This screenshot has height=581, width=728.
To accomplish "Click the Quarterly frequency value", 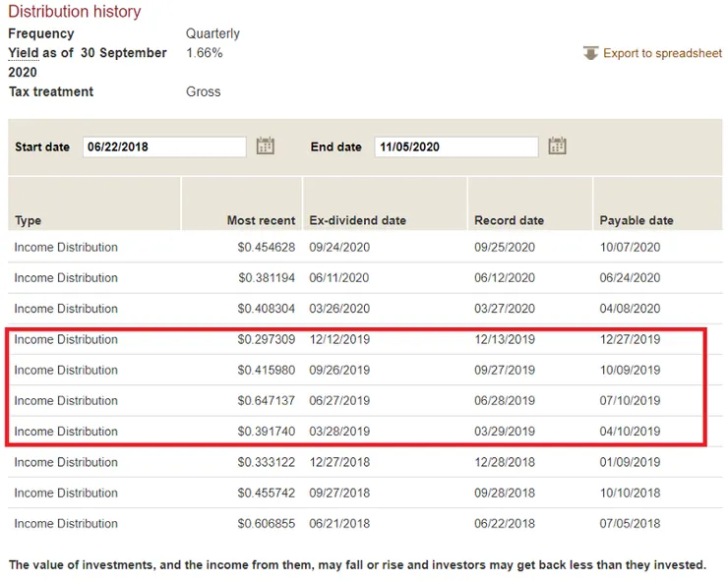I will pyautogui.click(x=212, y=33).
